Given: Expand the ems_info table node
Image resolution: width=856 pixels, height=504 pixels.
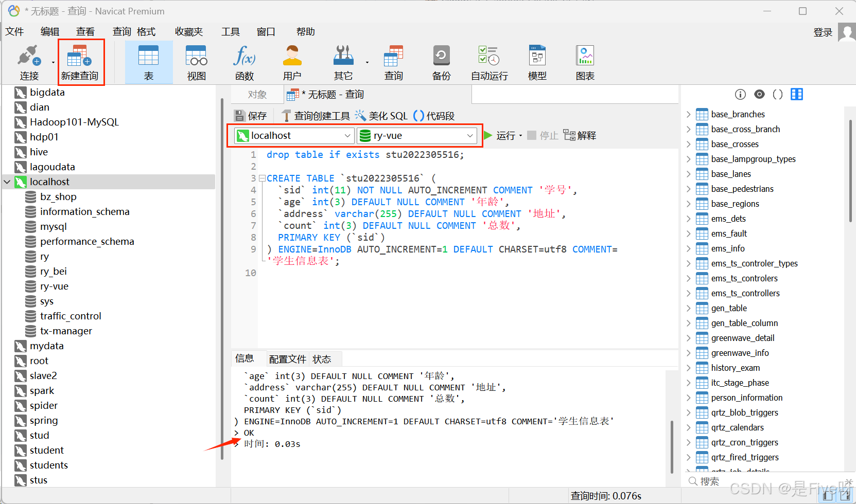Looking at the screenshot, I should click(x=689, y=248).
